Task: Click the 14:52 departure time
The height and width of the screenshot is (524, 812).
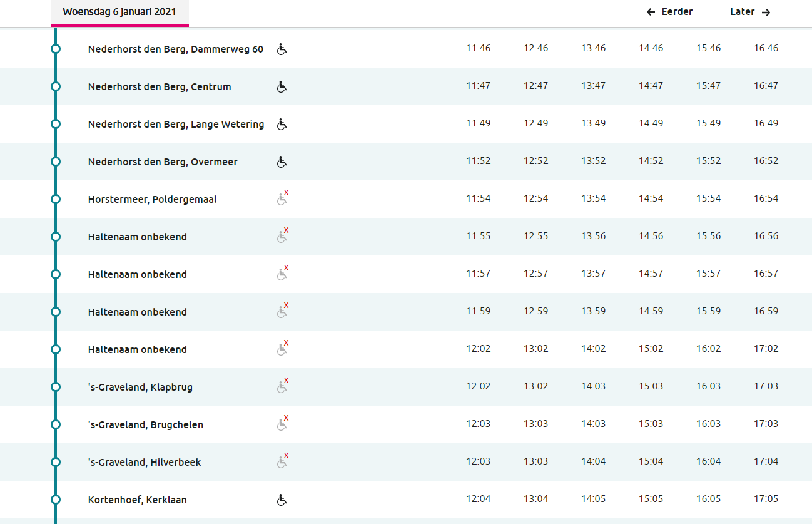Action: point(651,160)
